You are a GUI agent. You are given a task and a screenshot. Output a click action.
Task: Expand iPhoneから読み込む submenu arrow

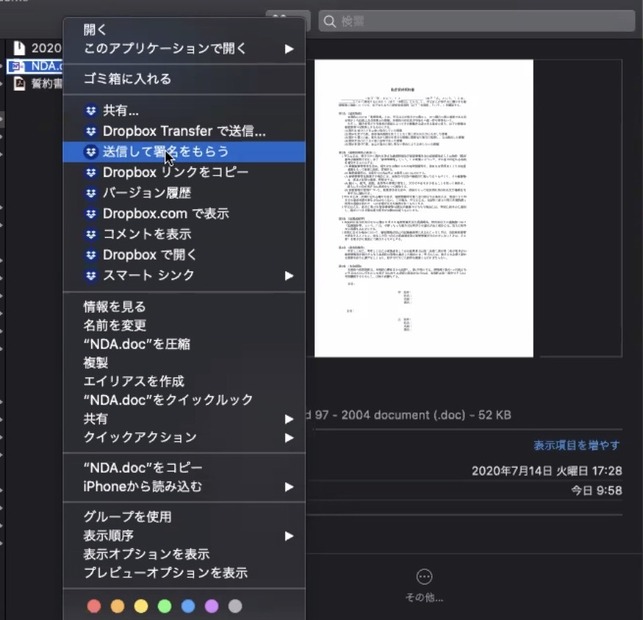[289, 487]
